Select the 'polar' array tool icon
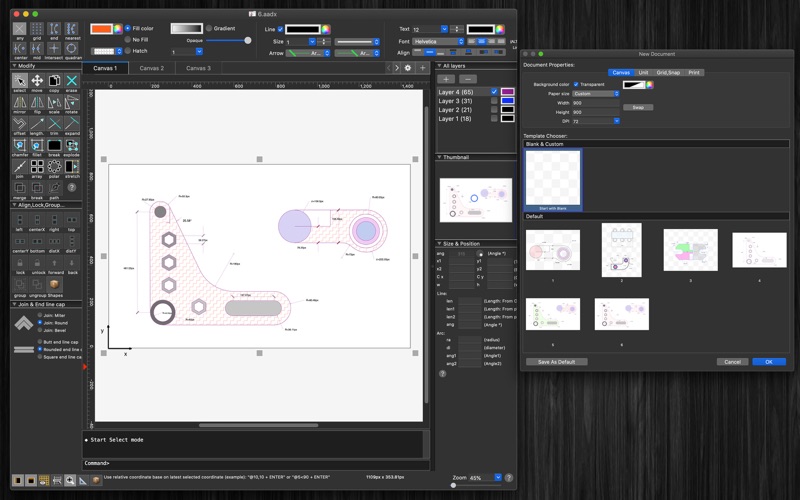Screen dimensions: 800x500 point(54,166)
